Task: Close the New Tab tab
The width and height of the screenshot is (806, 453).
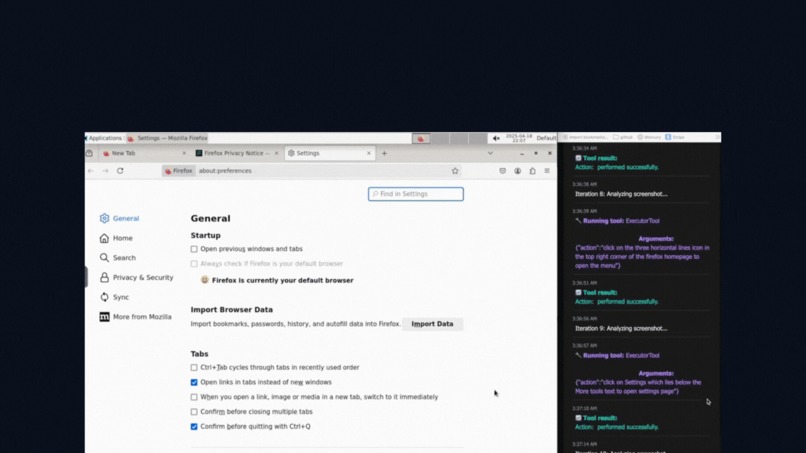Action: [184, 153]
